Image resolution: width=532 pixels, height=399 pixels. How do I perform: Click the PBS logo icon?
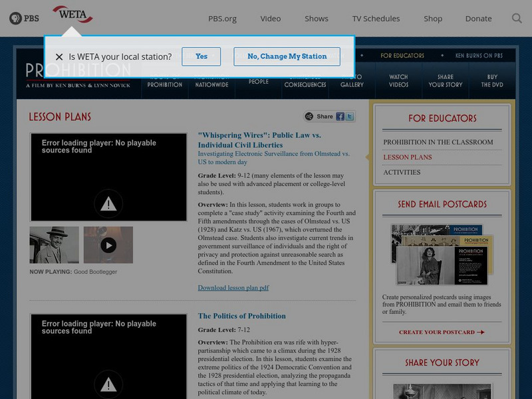coord(24,19)
